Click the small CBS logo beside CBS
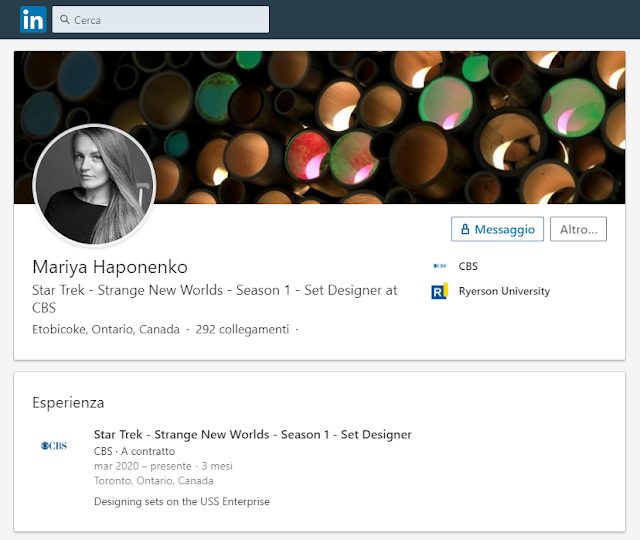640x540 pixels. 440,266
